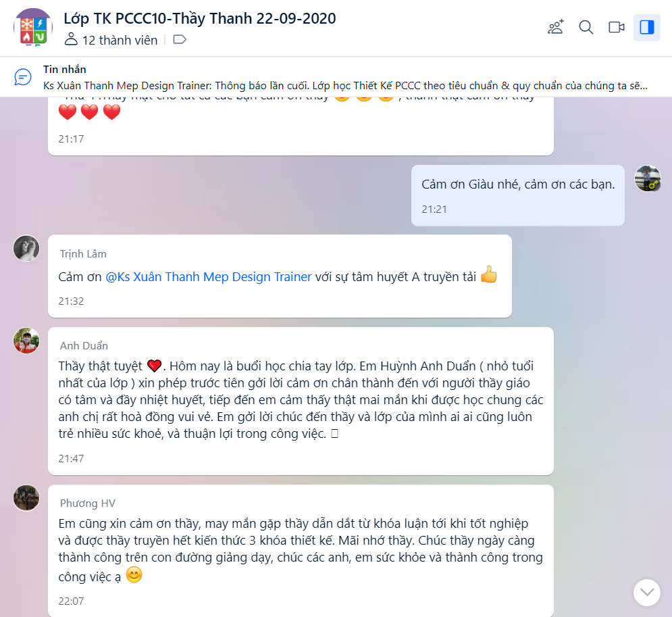Viewport: 672px width, 617px height.
Task: Click the add member icon
Action: click(556, 27)
